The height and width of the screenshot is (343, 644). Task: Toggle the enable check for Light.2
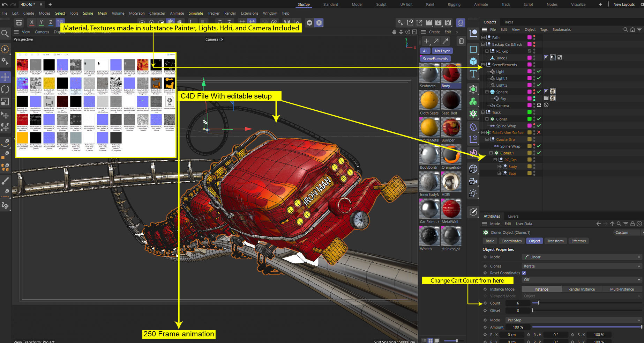(539, 85)
